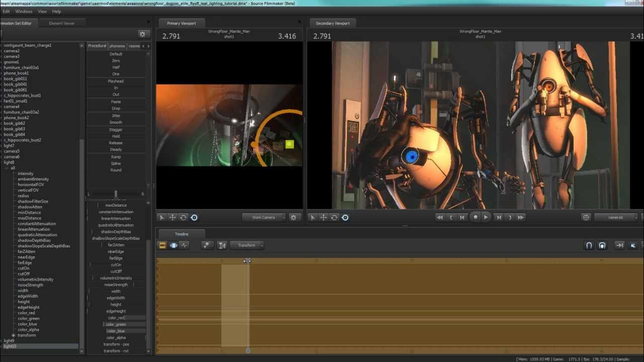Switch to the Clip Editor mode icon
The width and height of the screenshot is (644, 362).
[163, 245]
